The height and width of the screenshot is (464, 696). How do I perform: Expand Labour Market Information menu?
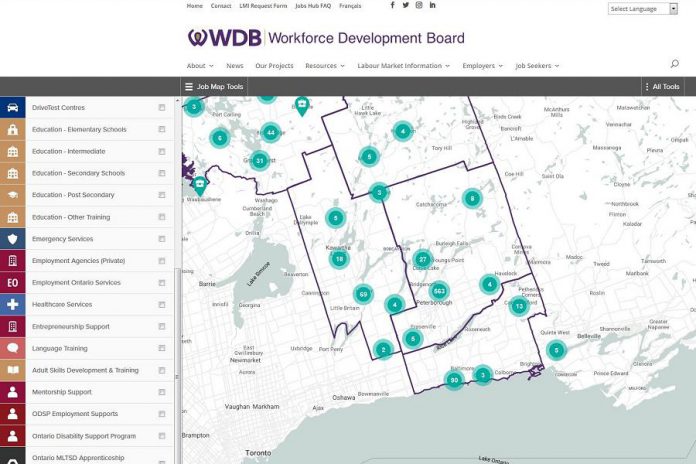coord(403,66)
